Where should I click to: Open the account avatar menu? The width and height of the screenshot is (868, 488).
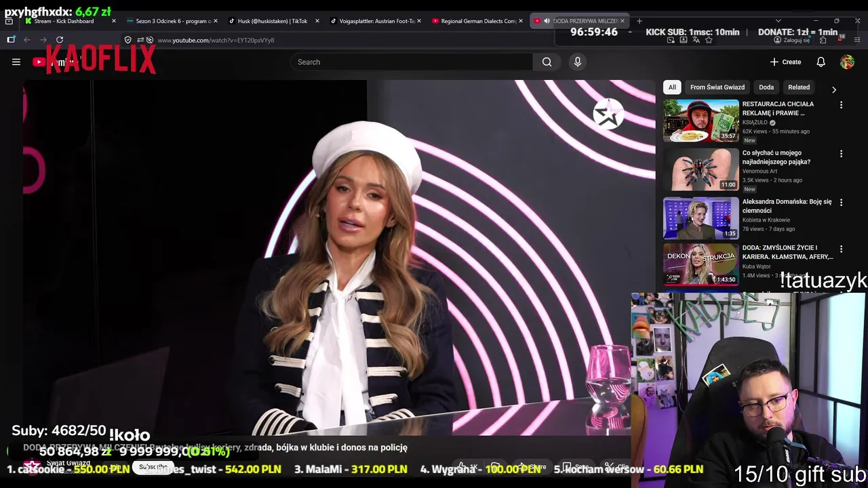tap(847, 62)
